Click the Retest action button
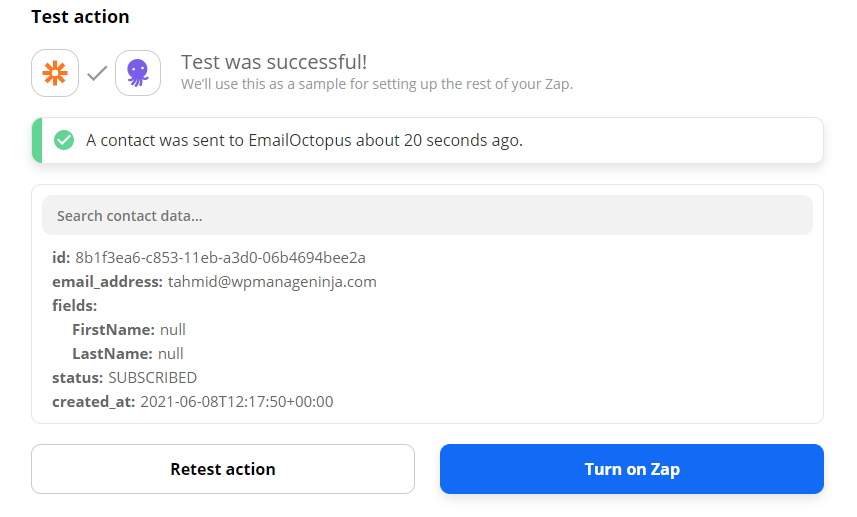 pyautogui.click(x=223, y=469)
